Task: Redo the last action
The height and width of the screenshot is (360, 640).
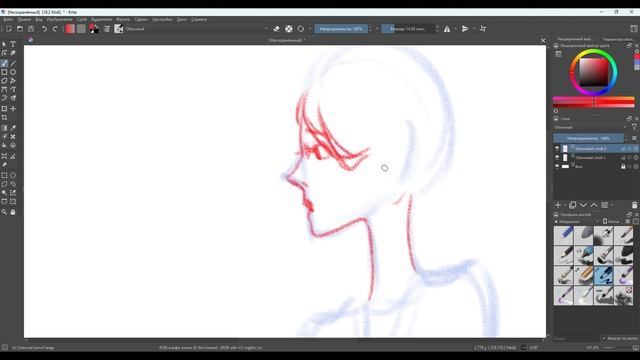Action: click(55, 29)
